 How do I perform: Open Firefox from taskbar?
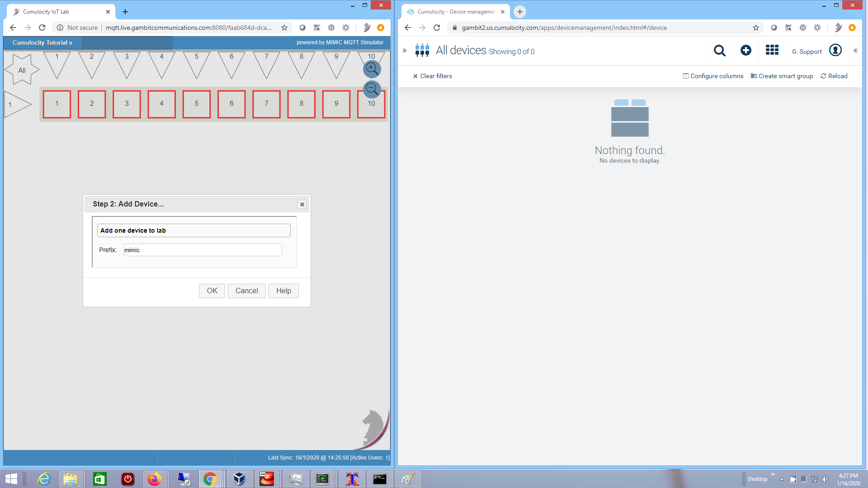155,479
